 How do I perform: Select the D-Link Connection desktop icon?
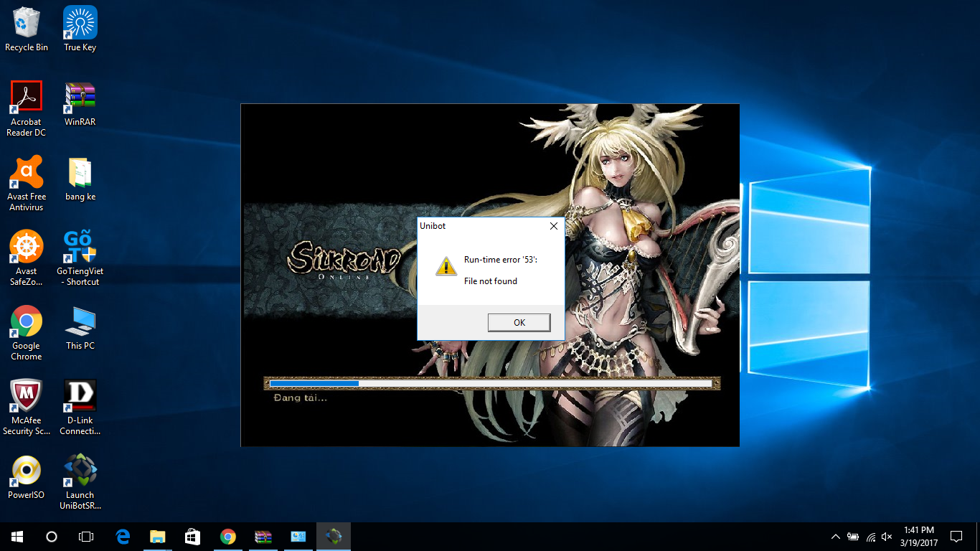click(x=80, y=408)
